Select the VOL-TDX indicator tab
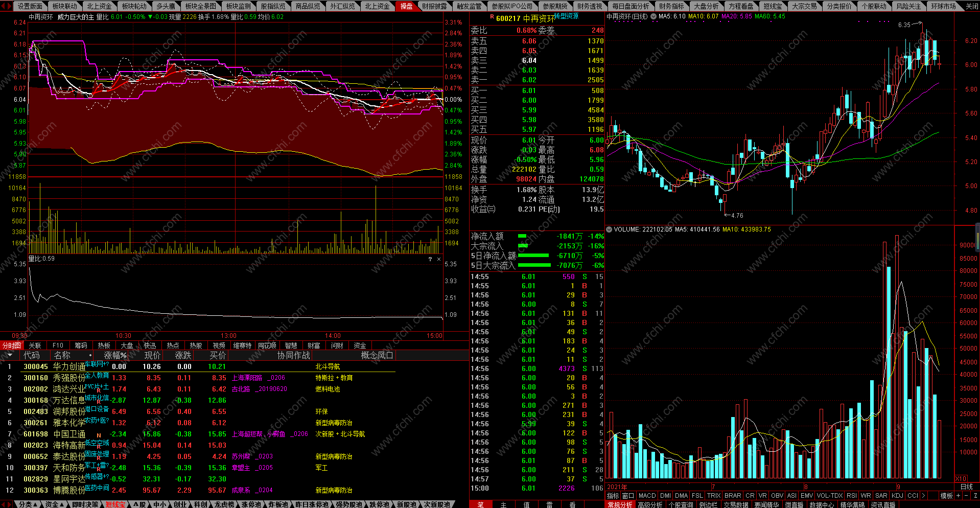980x508 pixels. 829,496
